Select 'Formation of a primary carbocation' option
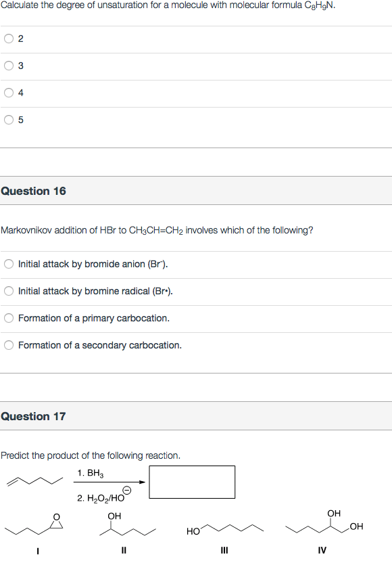Viewport: 392px width, 565px height. (8, 318)
